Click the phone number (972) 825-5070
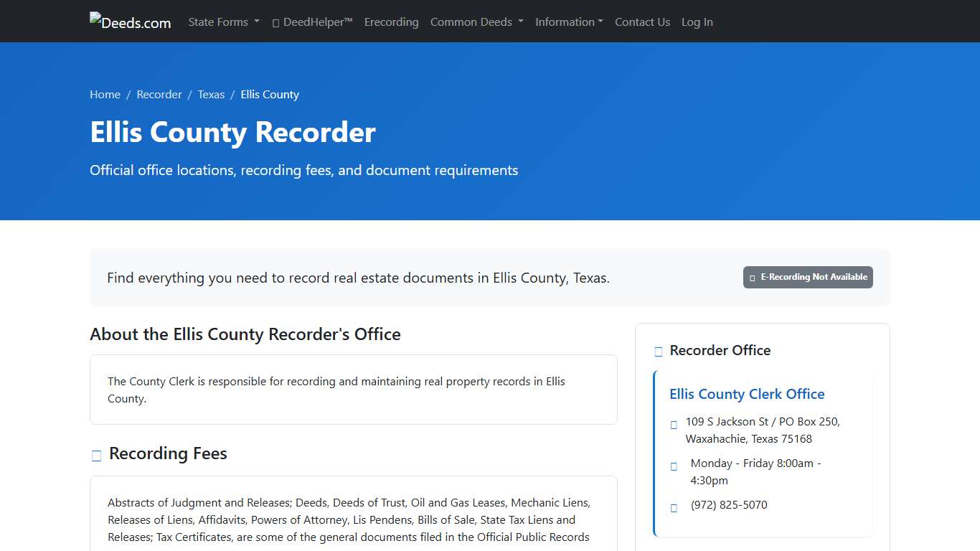 click(x=729, y=504)
